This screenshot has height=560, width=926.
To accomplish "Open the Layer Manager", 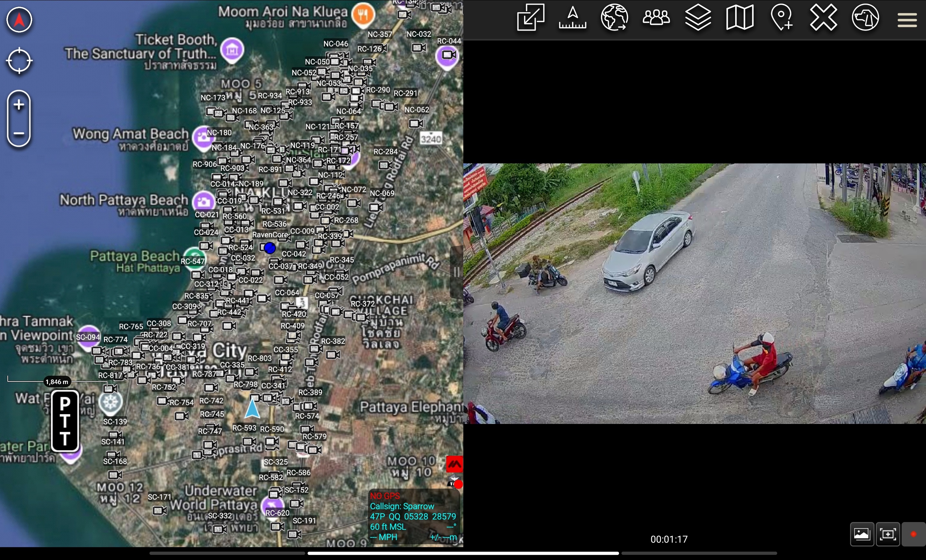I will (698, 18).
